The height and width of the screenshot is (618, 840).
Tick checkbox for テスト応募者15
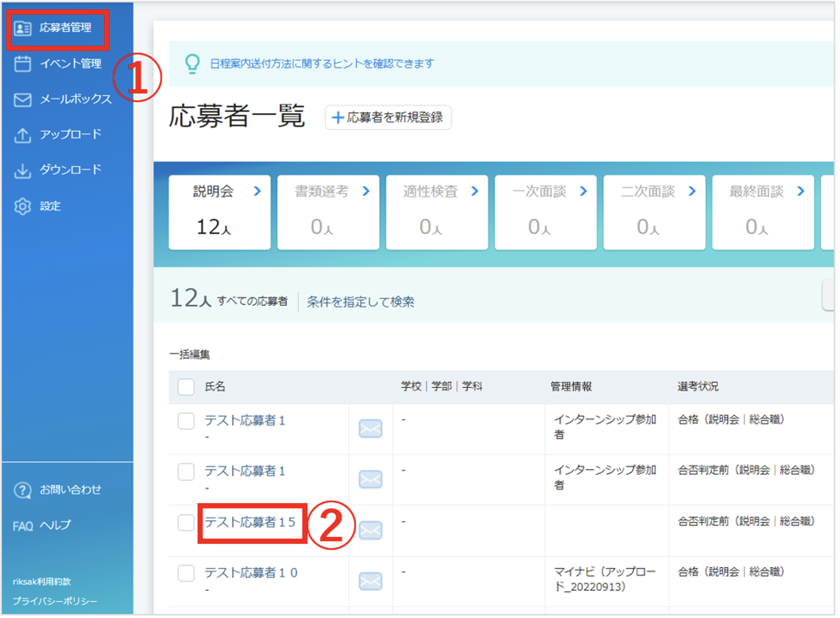[186, 523]
